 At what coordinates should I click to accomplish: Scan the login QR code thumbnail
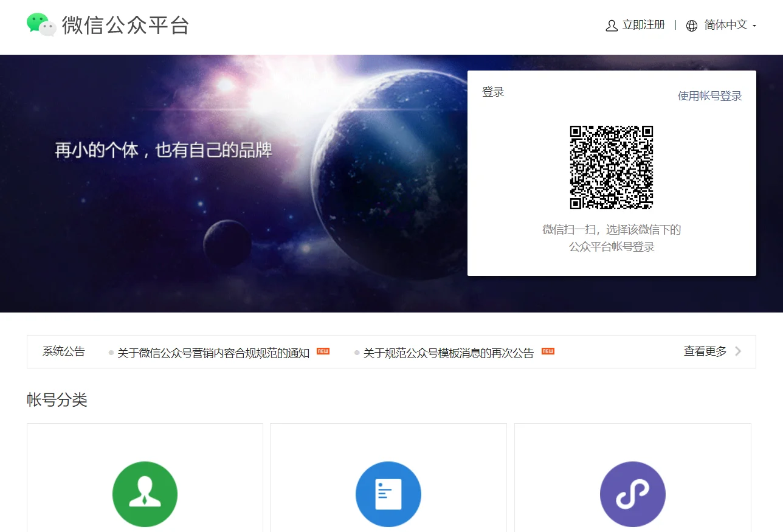(612, 166)
